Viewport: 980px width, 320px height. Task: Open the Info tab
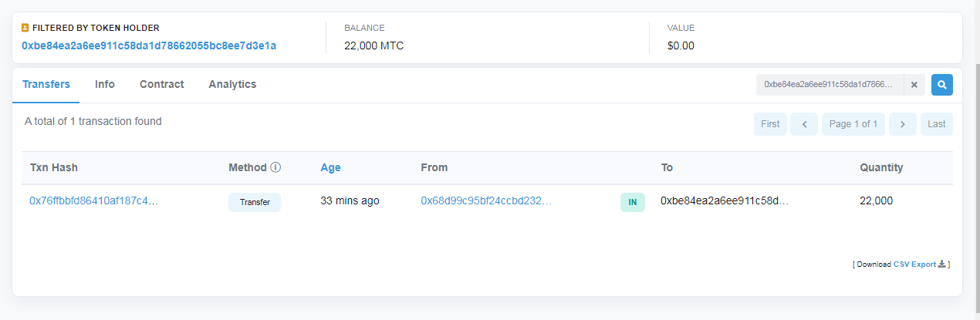click(x=105, y=85)
